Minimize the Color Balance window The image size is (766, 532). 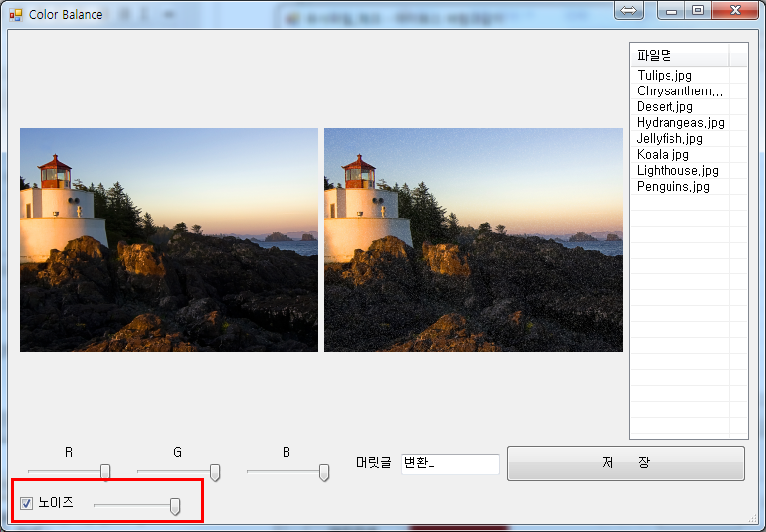[671, 10]
